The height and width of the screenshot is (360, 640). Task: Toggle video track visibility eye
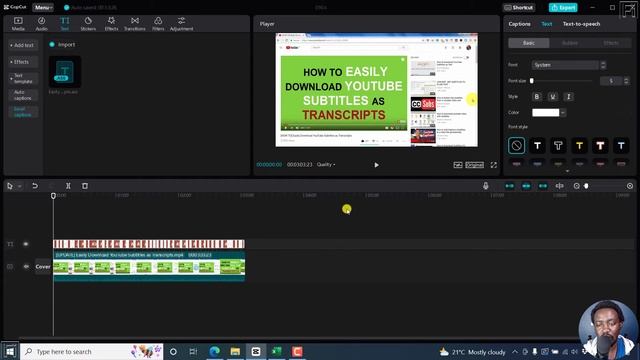point(26,267)
